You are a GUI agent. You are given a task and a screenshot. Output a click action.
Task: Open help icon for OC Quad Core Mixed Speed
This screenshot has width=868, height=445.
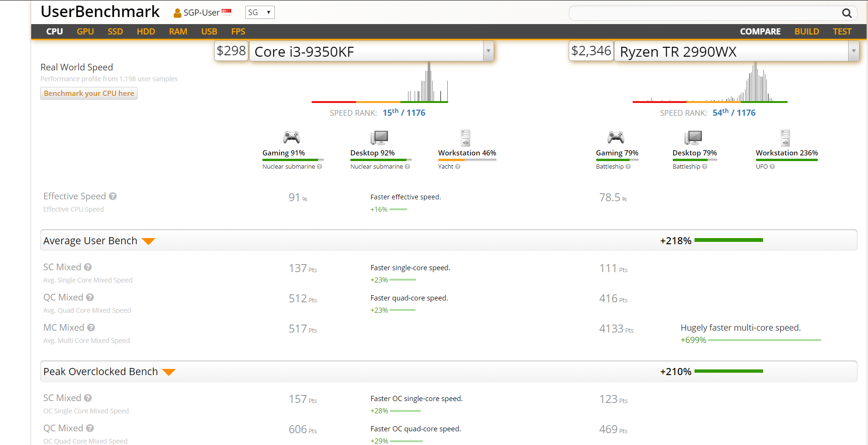[90, 428]
